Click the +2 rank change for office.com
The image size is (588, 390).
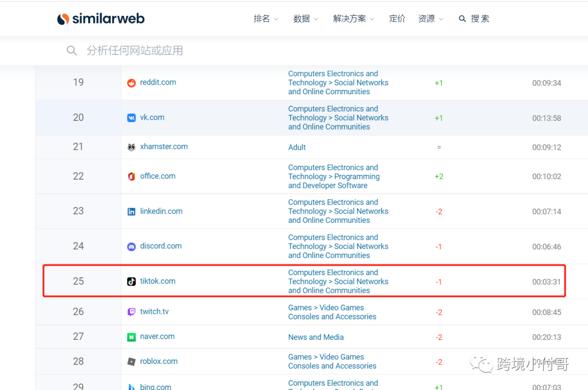point(439,176)
